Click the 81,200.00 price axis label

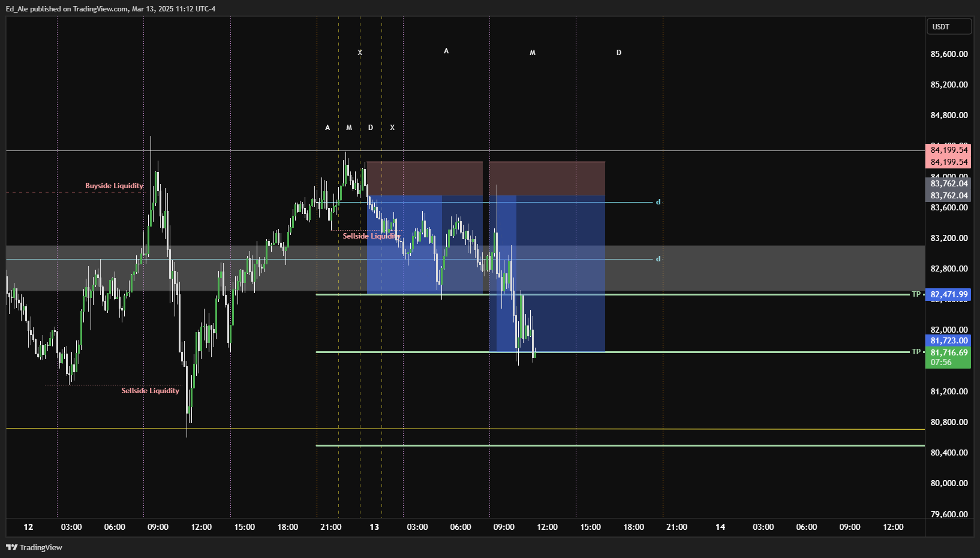(x=949, y=391)
